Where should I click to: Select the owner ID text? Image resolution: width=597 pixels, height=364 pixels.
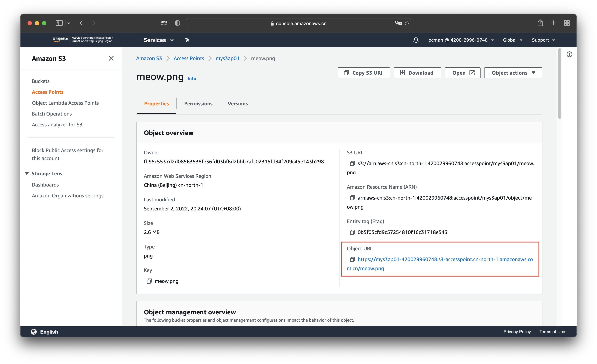pos(234,162)
